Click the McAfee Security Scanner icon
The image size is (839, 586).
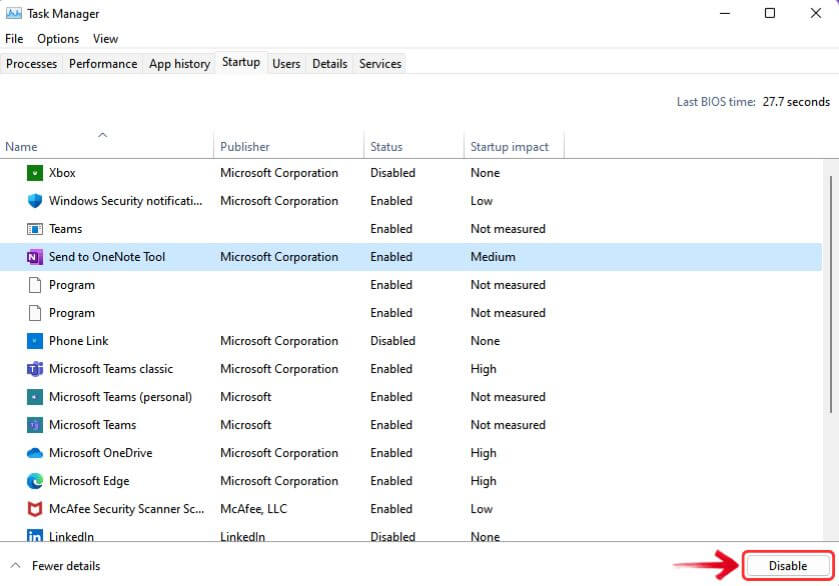pos(34,508)
